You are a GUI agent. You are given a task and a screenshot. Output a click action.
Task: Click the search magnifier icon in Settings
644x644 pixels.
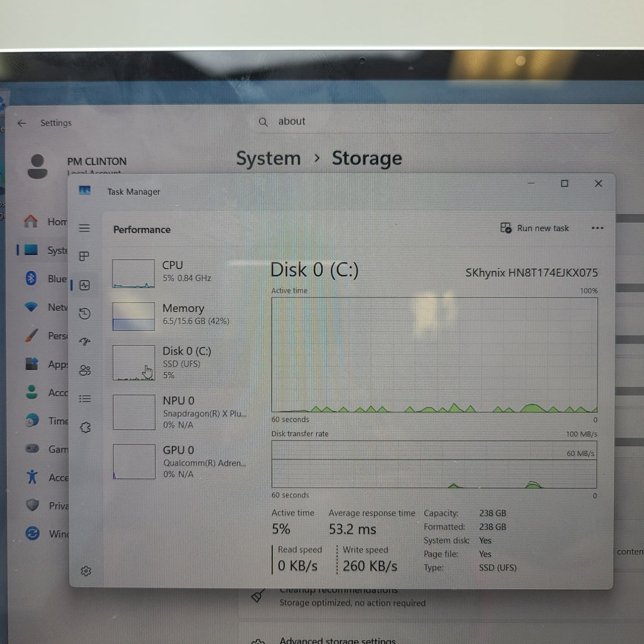point(263,122)
